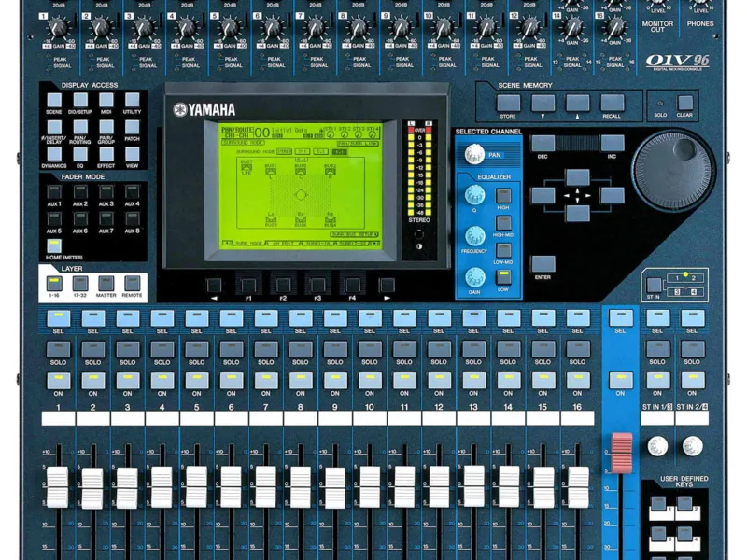Open the PAN/ROUTING display button
747x560 pixels.
click(x=80, y=127)
